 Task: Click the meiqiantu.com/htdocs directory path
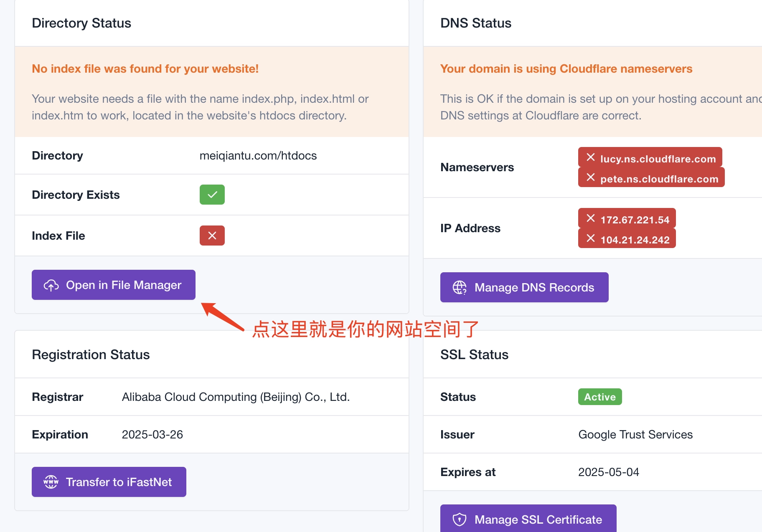point(258,156)
